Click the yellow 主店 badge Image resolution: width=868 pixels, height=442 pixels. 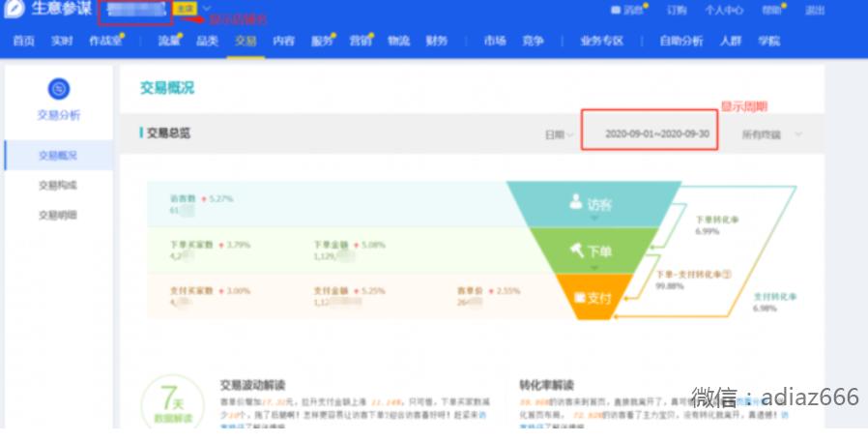(185, 9)
